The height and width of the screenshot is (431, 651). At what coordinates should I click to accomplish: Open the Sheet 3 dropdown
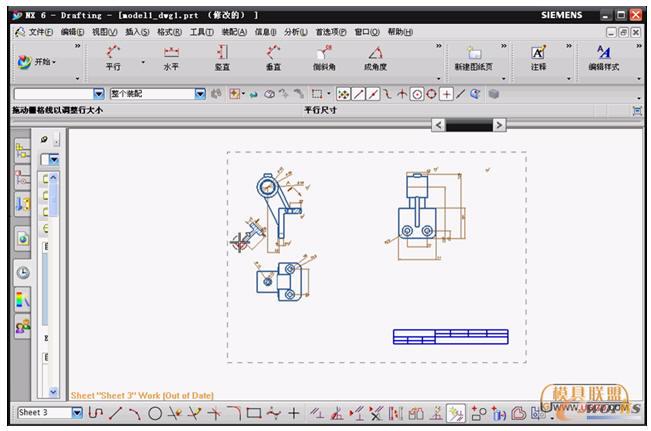tap(77, 412)
